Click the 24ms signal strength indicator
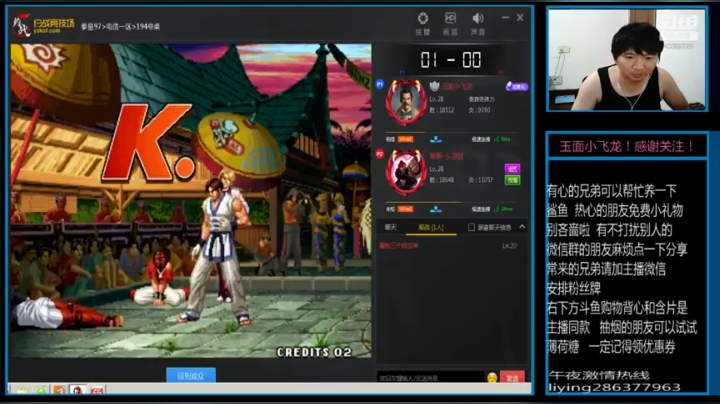 coord(503,209)
